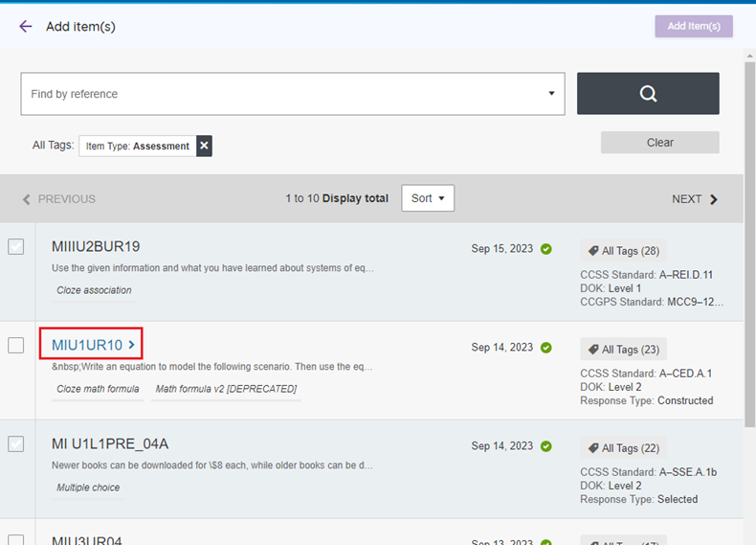
Task: Click the Add item(s) page title
Action: point(80,27)
